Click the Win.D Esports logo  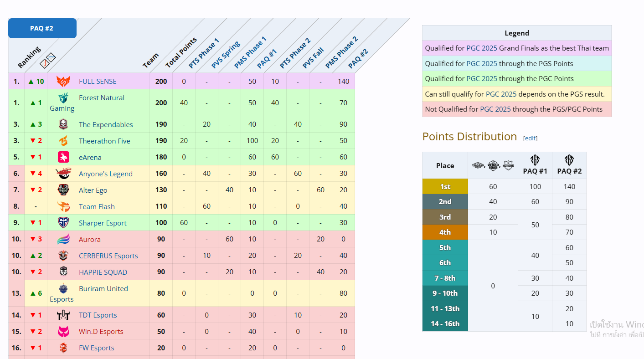tap(63, 331)
